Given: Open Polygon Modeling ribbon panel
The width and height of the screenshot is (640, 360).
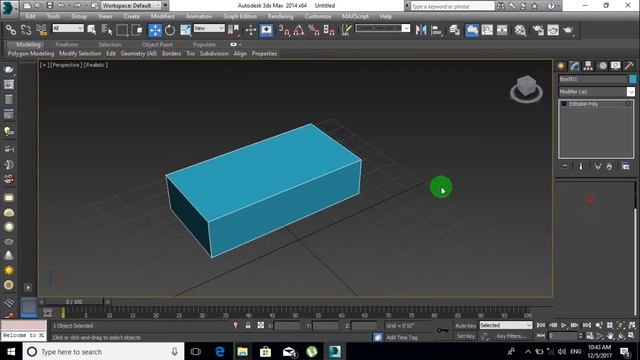Looking at the screenshot, I should tap(31, 53).
